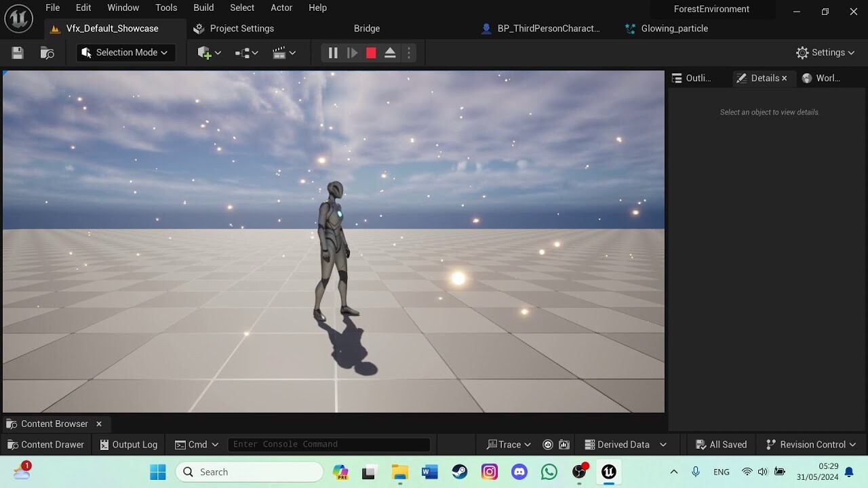Switch to the Outliner panel tab

(x=692, y=77)
